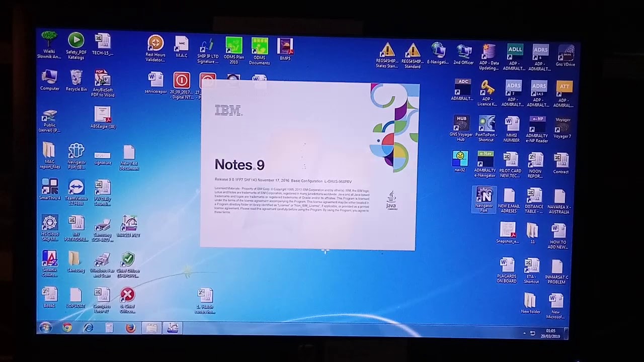Viewport: 644px width, 362px height.
Task: Open Chief Officer shortcut with red X
Action: click(128, 301)
